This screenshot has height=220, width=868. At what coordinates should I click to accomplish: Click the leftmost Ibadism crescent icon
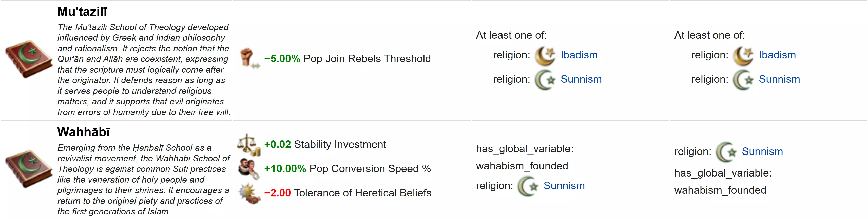[x=545, y=55]
